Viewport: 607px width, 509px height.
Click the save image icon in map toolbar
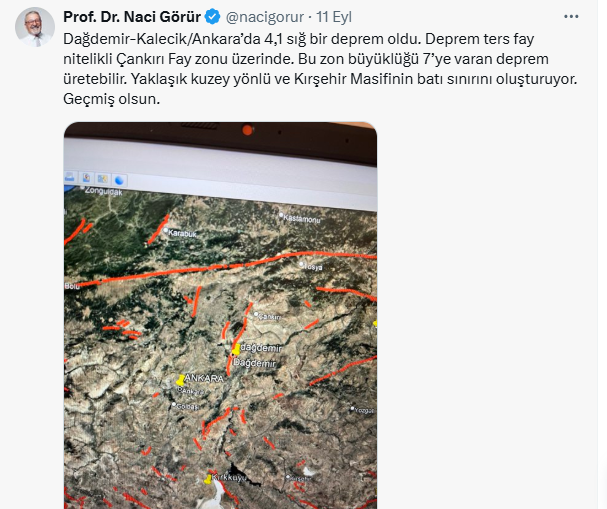point(86,177)
